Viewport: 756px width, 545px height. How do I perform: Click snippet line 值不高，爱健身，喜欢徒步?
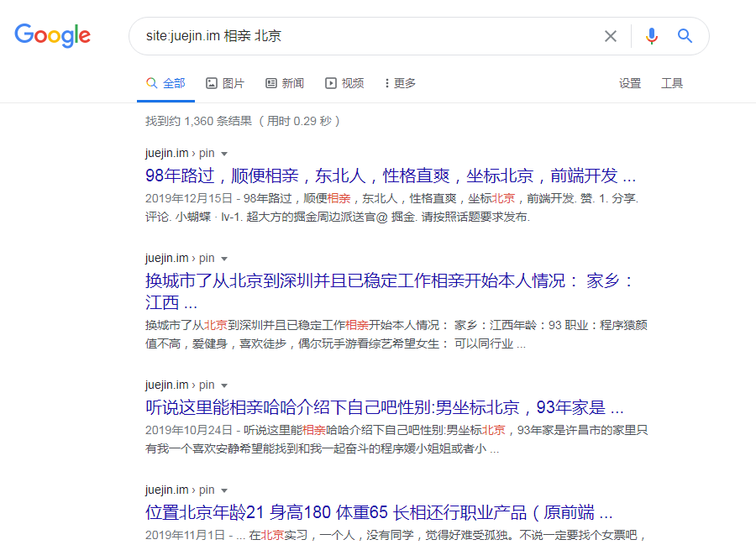click(335, 344)
